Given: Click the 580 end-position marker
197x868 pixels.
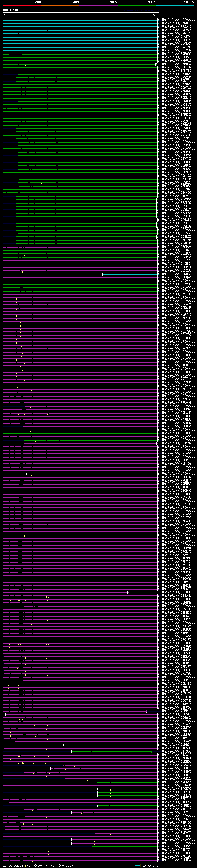Looking at the screenshot, I should 155,15.
